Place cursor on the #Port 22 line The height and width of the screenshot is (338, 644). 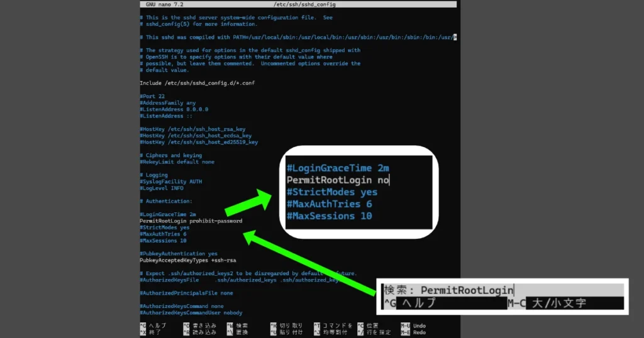[152, 96]
